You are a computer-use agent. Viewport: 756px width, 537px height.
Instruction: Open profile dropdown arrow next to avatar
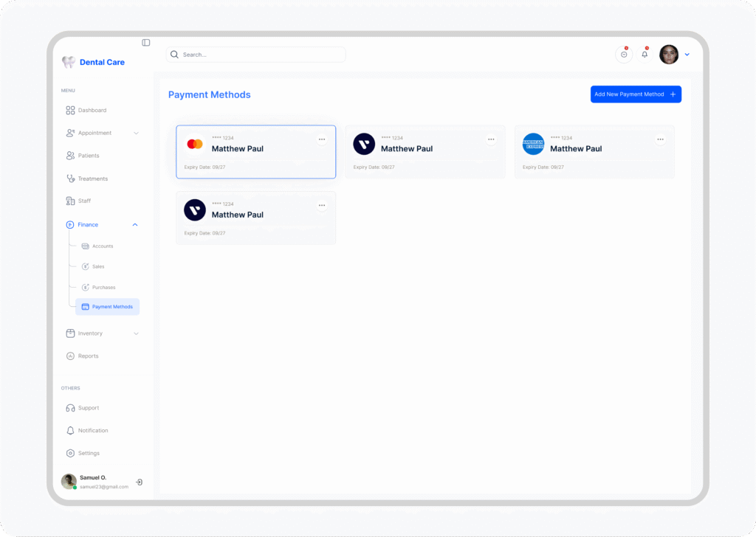(x=687, y=55)
